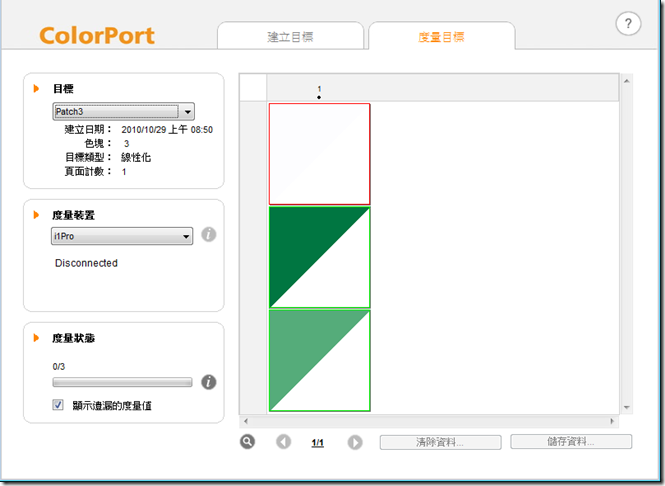Click the Disconnected status text
The image size is (665, 486).
(86, 263)
